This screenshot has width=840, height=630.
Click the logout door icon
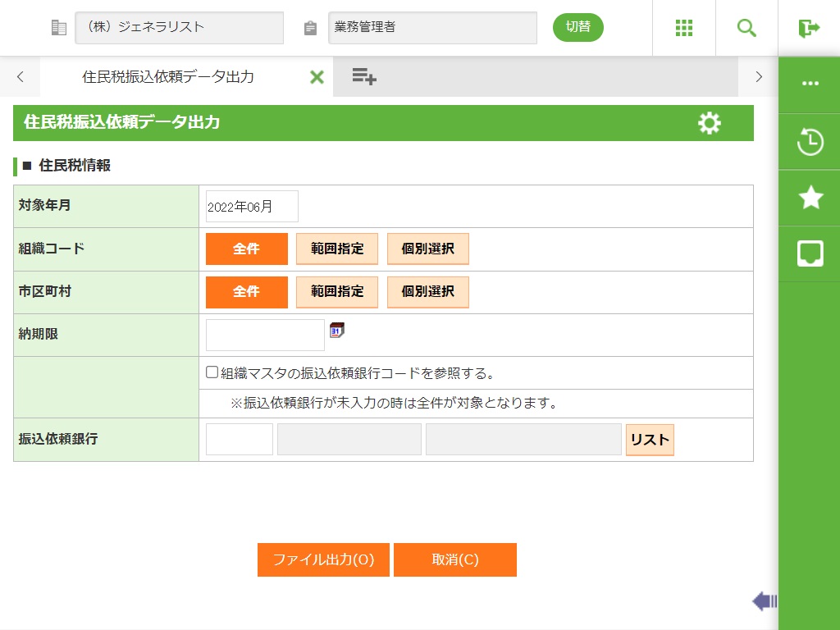pyautogui.click(x=809, y=28)
